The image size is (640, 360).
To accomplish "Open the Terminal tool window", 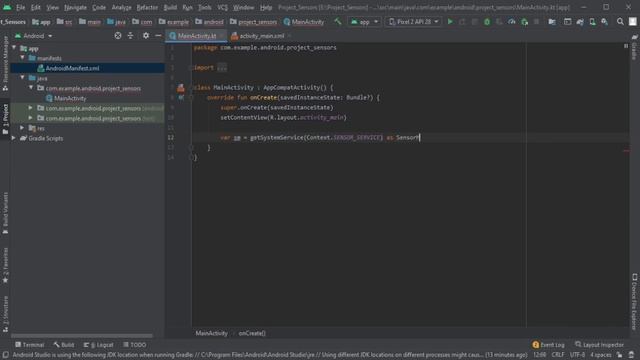I will (29, 345).
